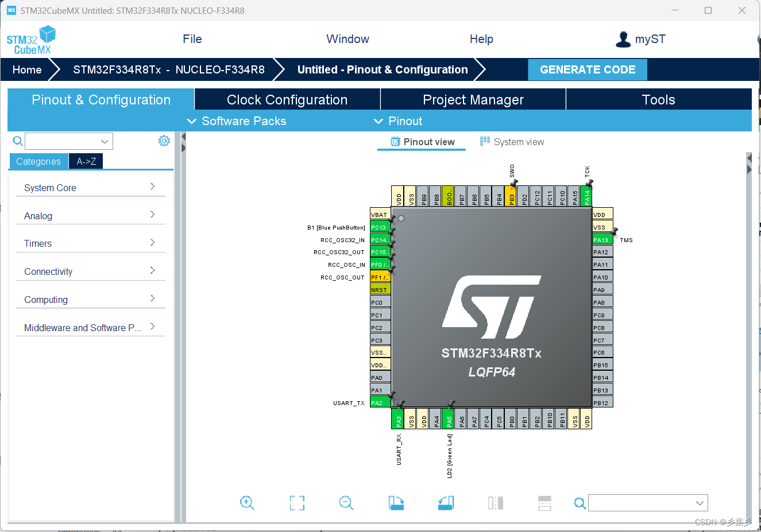This screenshot has height=532, width=761.
Task: Select pin PC0 on left side
Action: point(380,302)
